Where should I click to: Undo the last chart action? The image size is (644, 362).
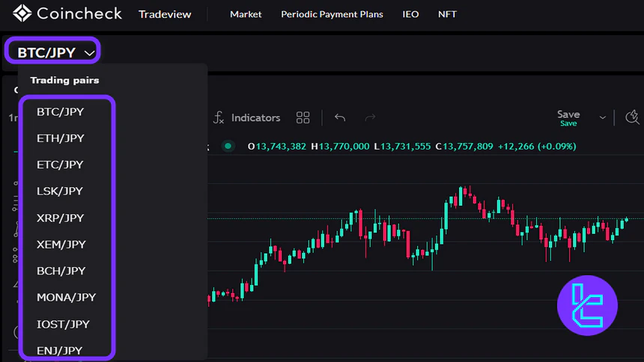340,117
